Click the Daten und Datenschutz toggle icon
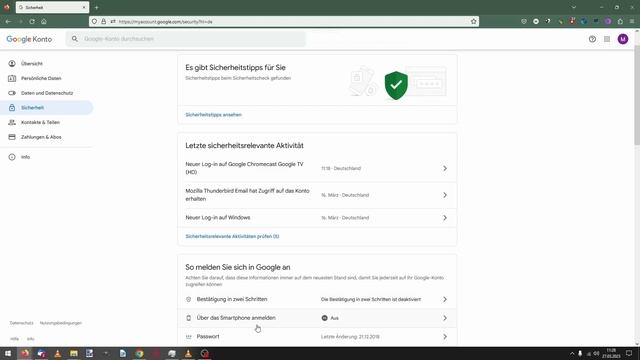640x360 pixels. point(12,93)
